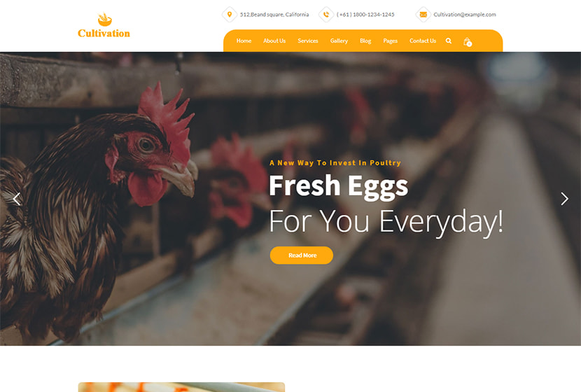Click the location pin icon
Viewport: 581px width, 392px height.
click(x=230, y=15)
